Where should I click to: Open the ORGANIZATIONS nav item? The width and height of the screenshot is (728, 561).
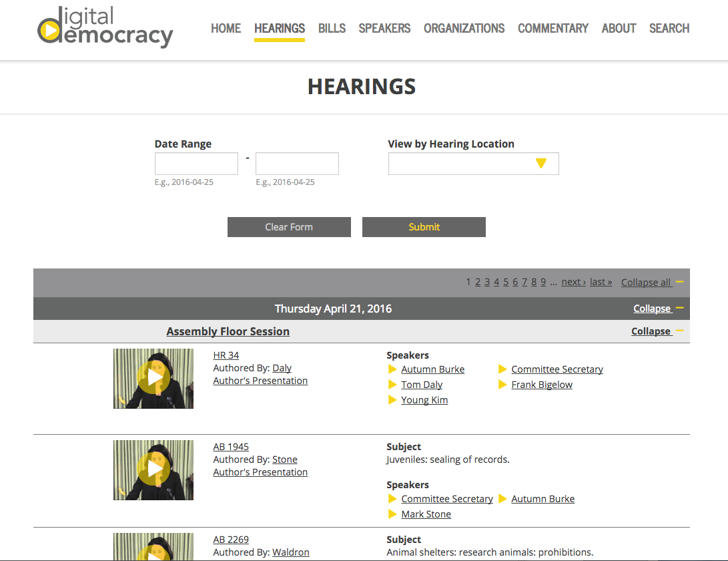[464, 28]
